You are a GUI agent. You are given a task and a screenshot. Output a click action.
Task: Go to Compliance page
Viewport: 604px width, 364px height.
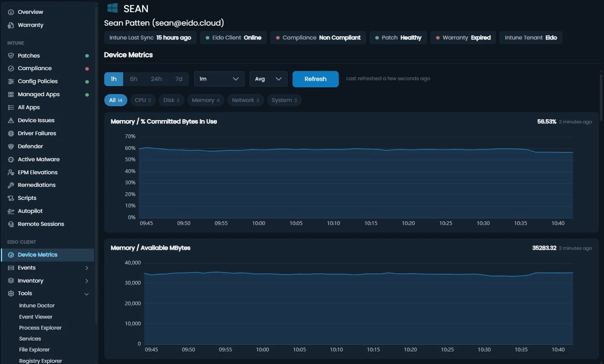[47, 68]
